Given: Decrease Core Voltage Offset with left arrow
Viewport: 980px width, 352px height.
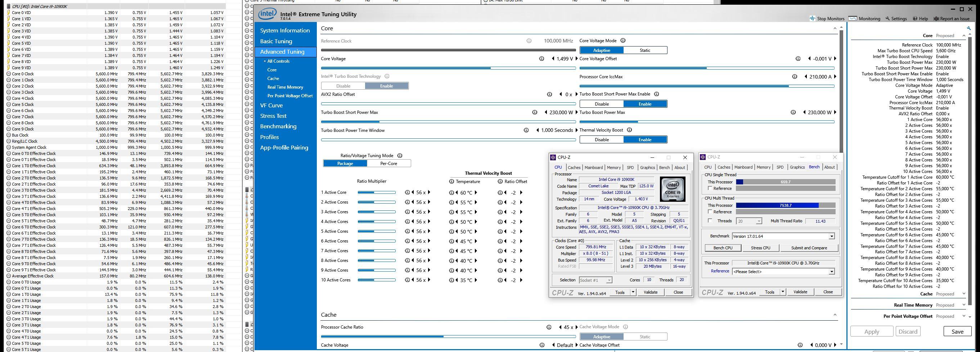Looking at the screenshot, I should pyautogui.click(x=809, y=59).
